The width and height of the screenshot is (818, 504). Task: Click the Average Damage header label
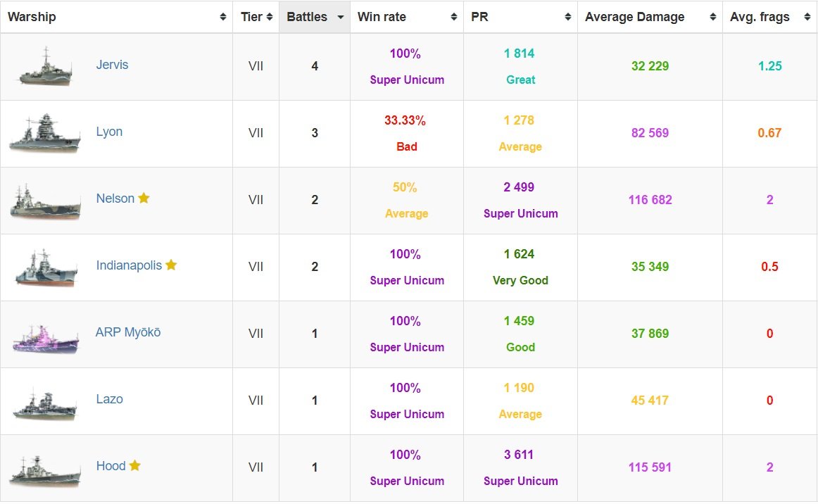(634, 17)
